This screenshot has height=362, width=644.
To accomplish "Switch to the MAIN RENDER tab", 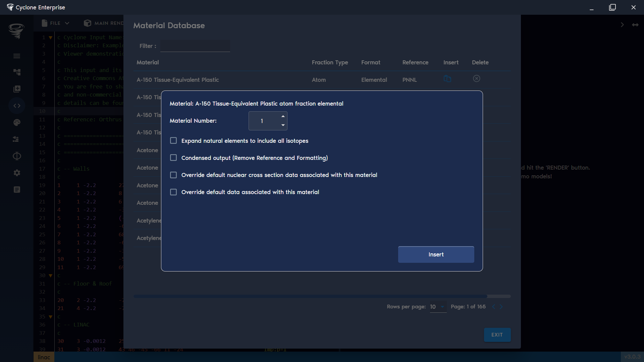I will 103,23.
